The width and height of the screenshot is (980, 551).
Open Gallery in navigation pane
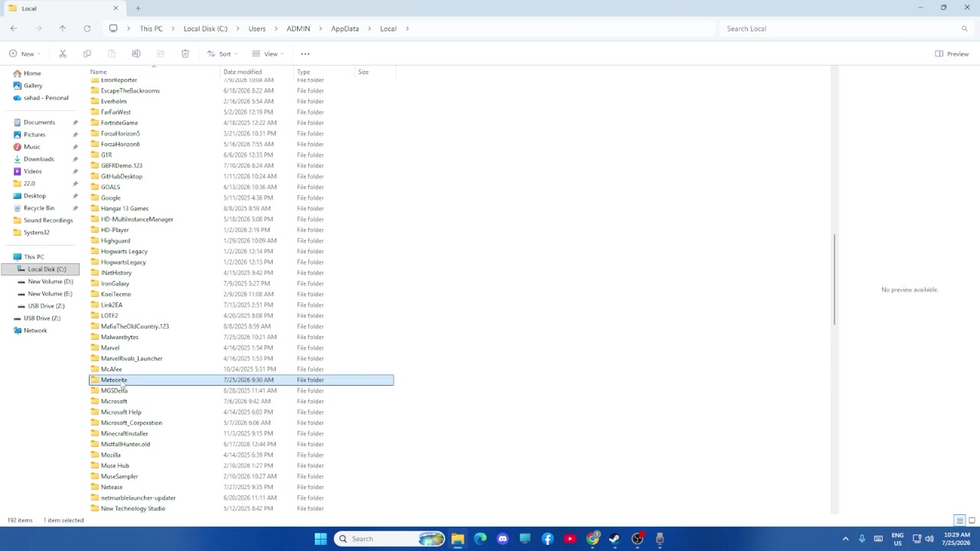[x=33, y=86]
